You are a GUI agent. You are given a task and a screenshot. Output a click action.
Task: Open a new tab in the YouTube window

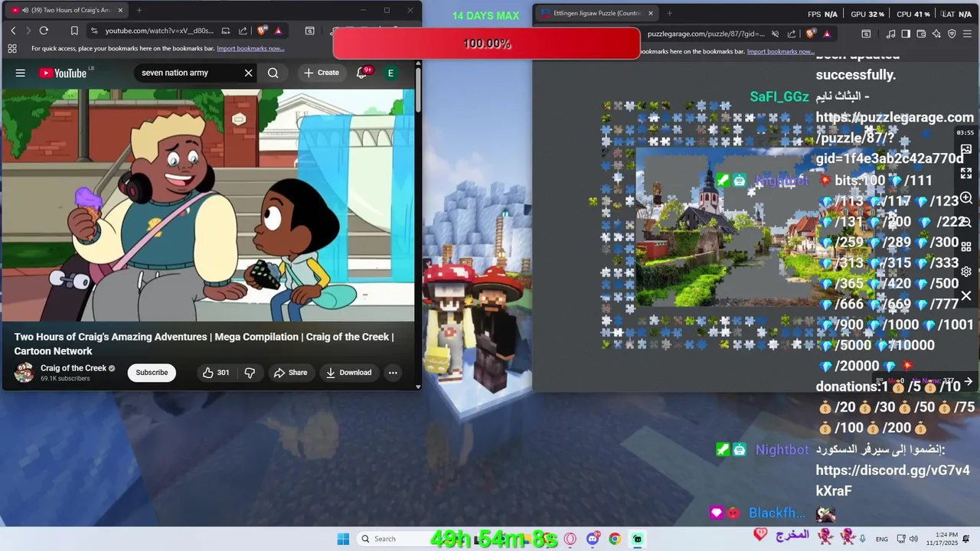[x=139, y=10]
